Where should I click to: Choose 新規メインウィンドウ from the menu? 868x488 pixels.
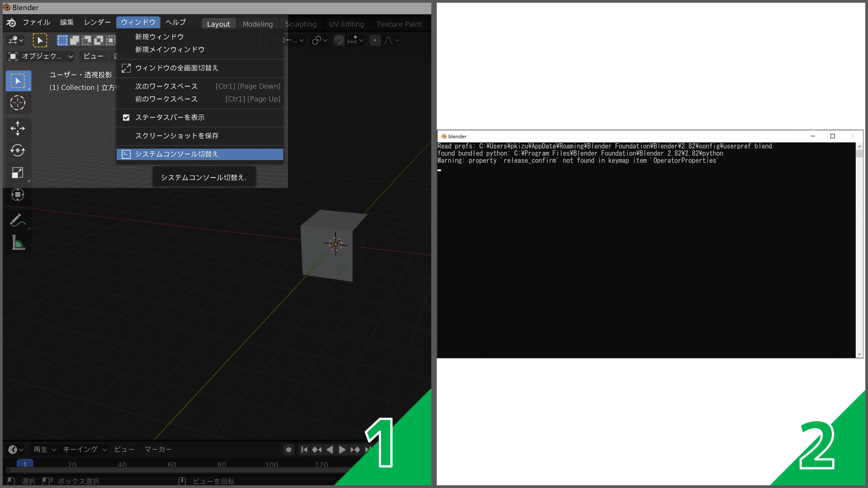point(200,49)
